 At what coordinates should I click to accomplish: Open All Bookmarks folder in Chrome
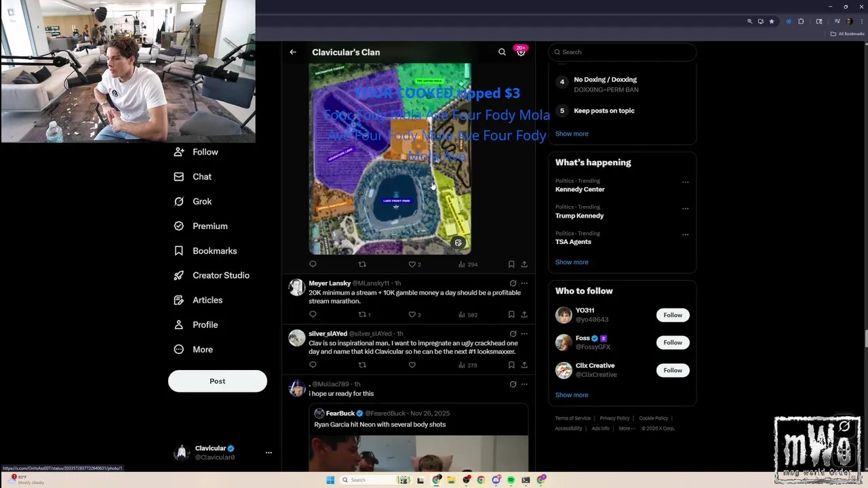click(x=847, y=34)
